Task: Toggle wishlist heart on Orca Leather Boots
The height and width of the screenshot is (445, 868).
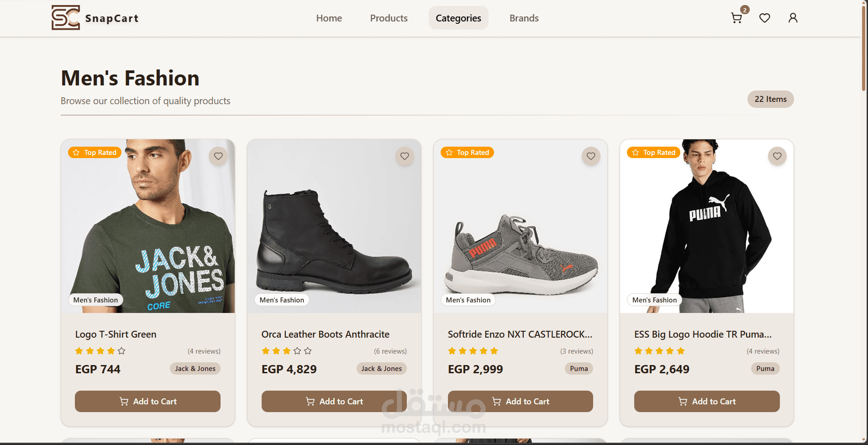Action: pyautogui.click(x=405, y=156)
